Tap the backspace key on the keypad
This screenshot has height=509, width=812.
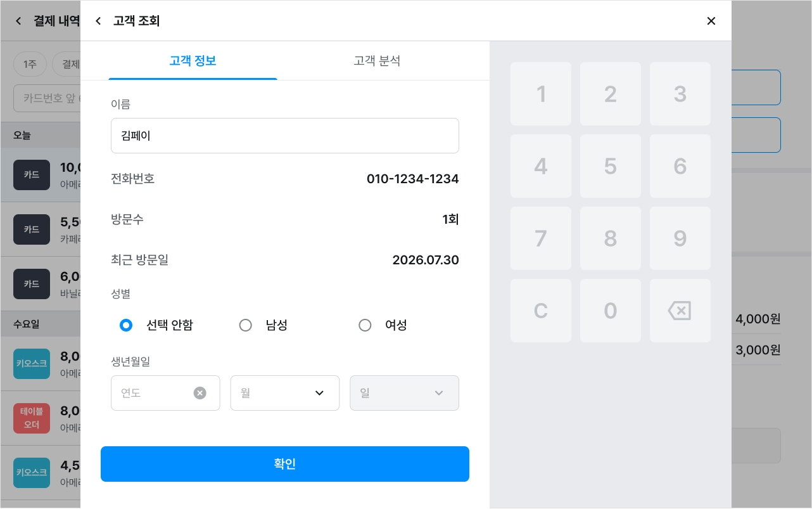coord(680,311)
